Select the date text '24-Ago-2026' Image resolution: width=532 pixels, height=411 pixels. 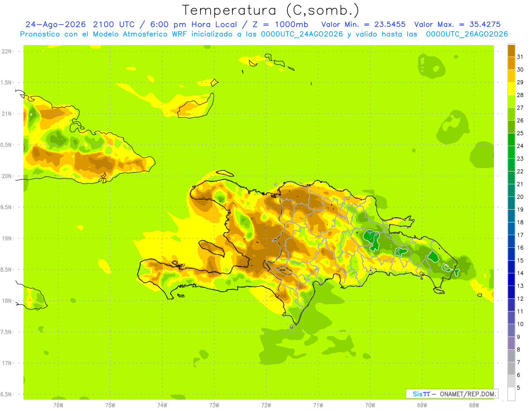56,24
